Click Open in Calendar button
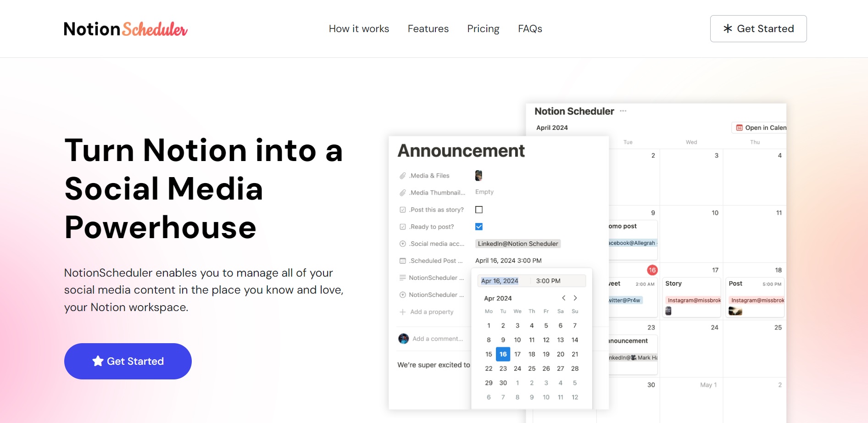This screenshot has width=868, height=423. coord(759,128)
